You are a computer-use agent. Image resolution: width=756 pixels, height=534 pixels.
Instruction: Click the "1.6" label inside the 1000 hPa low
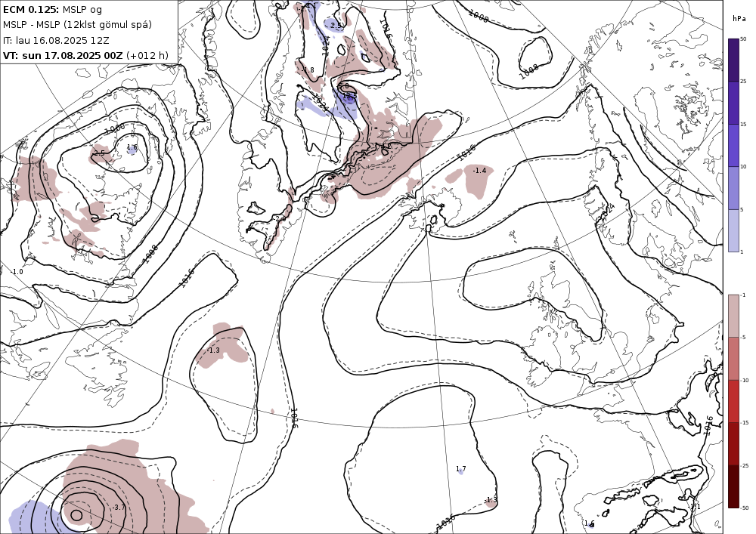click(x=132, y=147)
